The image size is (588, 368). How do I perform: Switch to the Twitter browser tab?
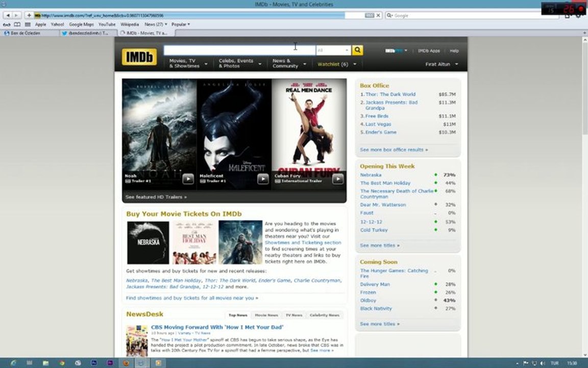pos(88,33)
